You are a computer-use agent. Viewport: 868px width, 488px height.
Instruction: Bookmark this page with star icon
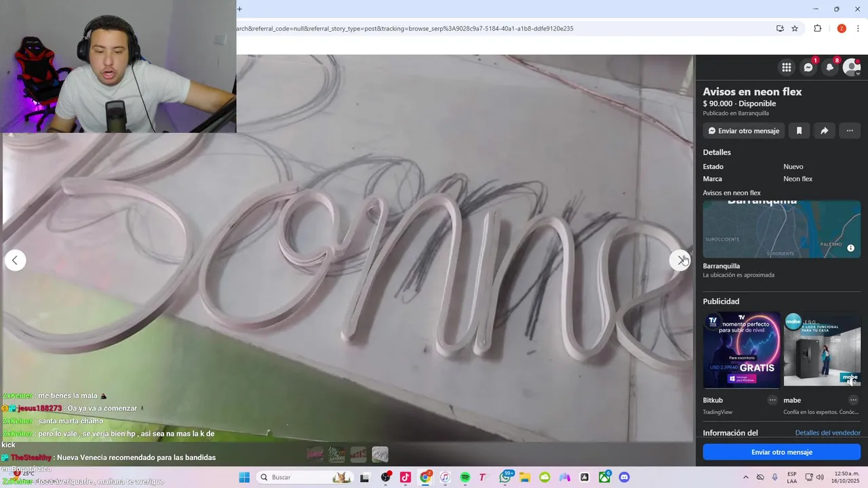click(795, 28)
